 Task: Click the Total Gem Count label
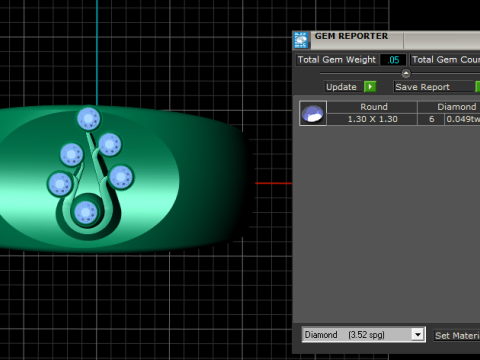446,60
